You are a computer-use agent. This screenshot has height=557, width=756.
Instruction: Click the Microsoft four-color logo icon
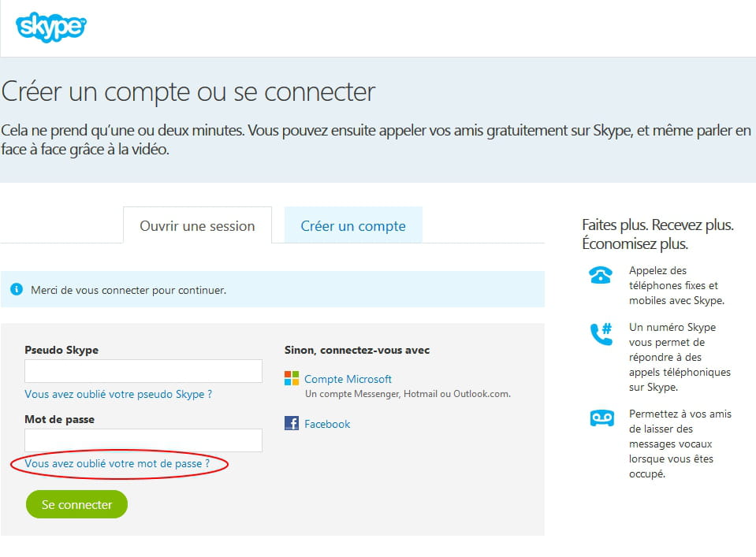click(x=292, y=378)
